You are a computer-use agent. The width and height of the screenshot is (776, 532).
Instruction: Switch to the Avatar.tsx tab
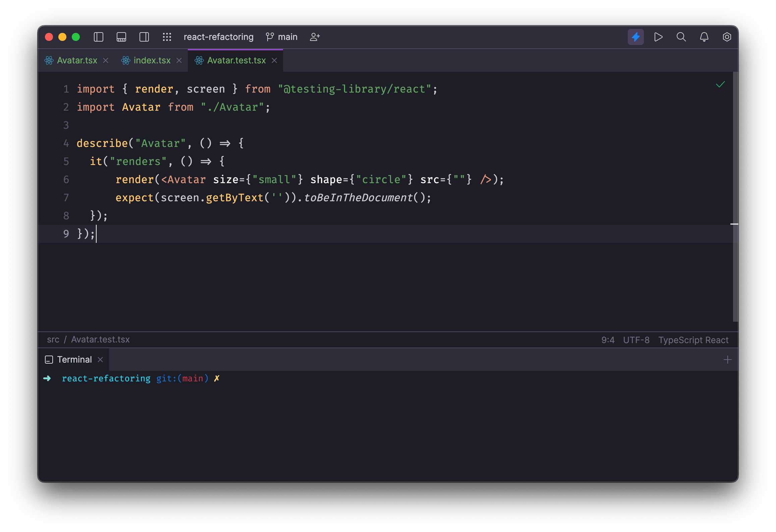pos(77,60)
